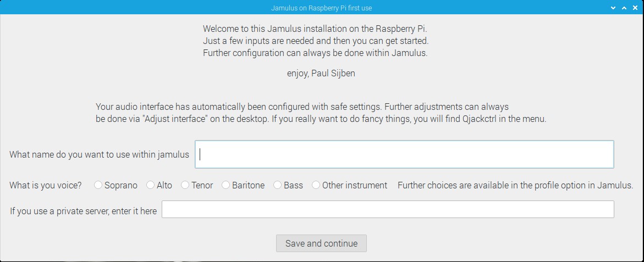644x262 pixels.
Task: Focus the private server address field
Action: [x=388, y=209]
